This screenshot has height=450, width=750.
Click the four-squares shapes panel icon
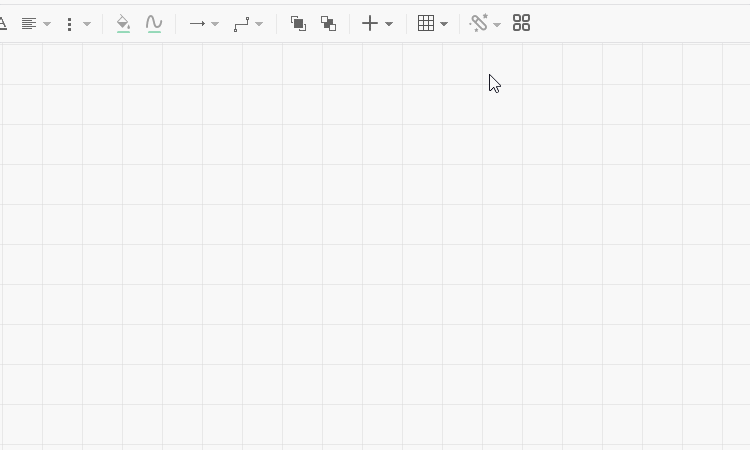[521, 23]
